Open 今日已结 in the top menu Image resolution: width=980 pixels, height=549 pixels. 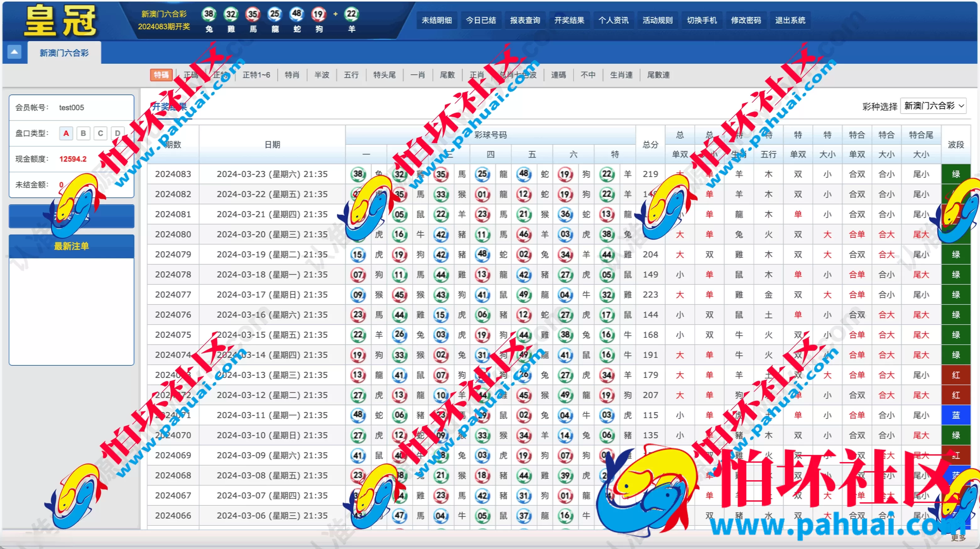[481, 20]
